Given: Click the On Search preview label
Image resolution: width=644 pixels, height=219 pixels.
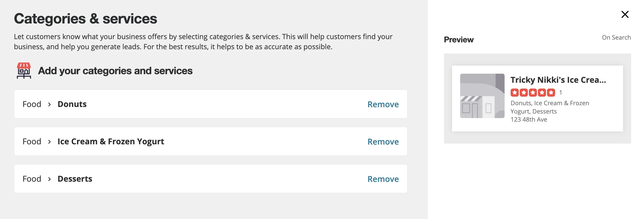Looking at the screenshot, I should click(x=616, y=37).
